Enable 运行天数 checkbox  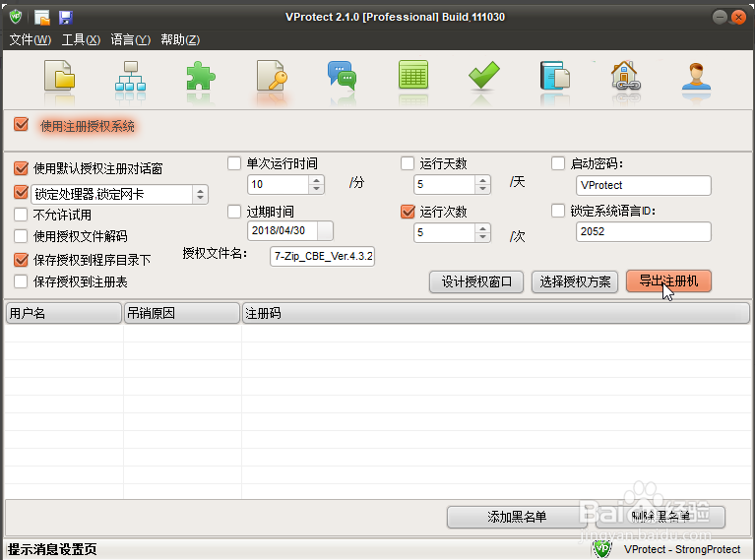[x=408, y=163]
